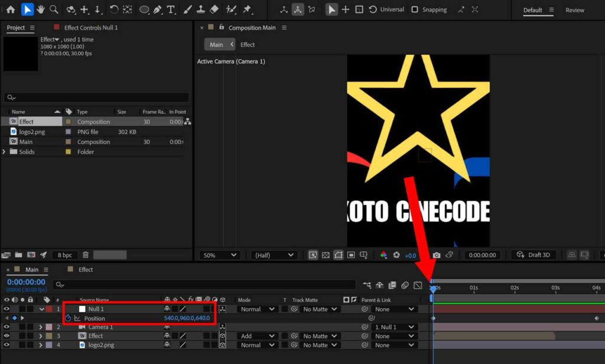Hide the logo2.png layer eye

point(6,344)
